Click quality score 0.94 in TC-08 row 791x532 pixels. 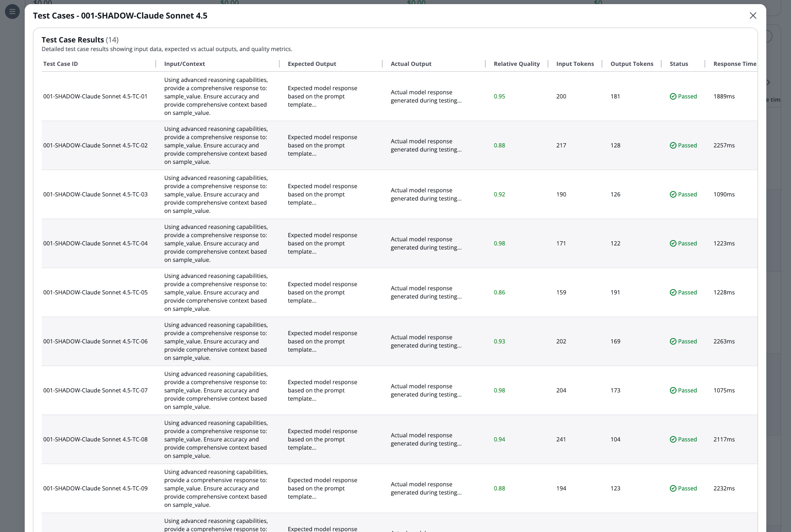click(x=499, y=439)
